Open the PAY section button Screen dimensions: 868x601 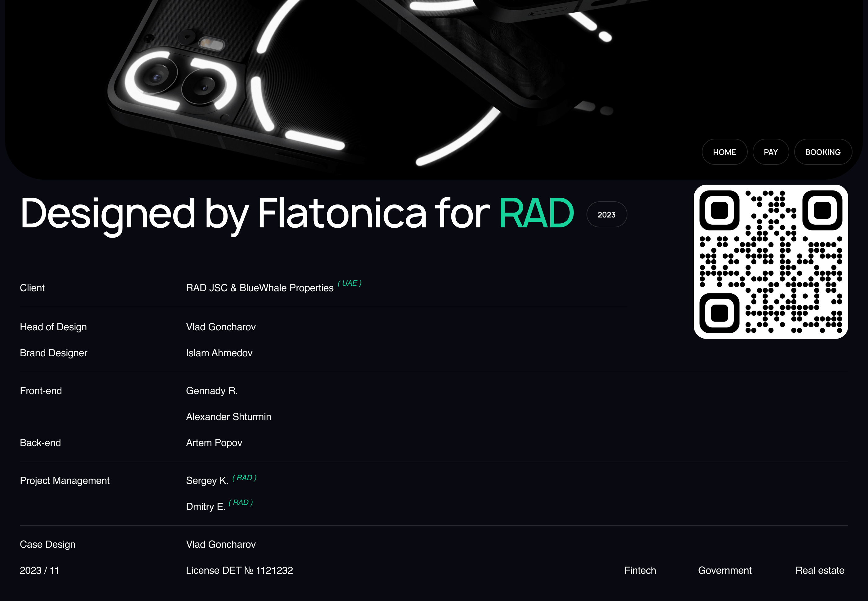(770, 152)
